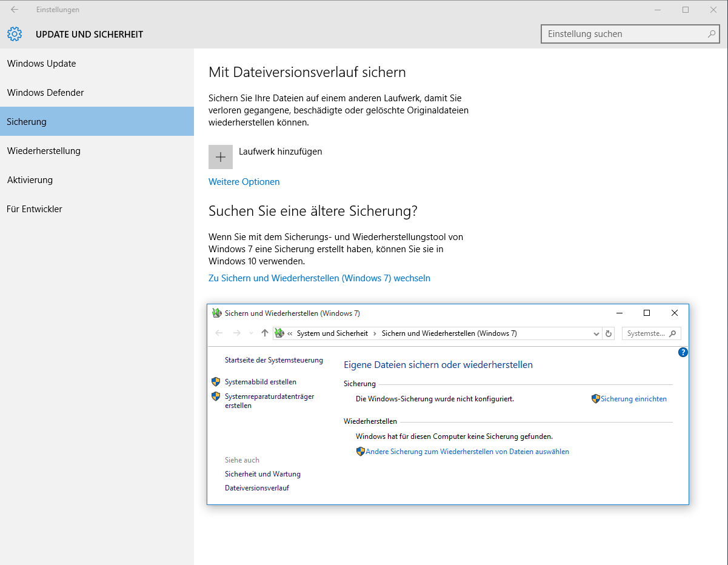Click text Windows hat für diesen Computer keine Sicherung gefunden.
Screen dimensions: 728x565
(454, 436)
